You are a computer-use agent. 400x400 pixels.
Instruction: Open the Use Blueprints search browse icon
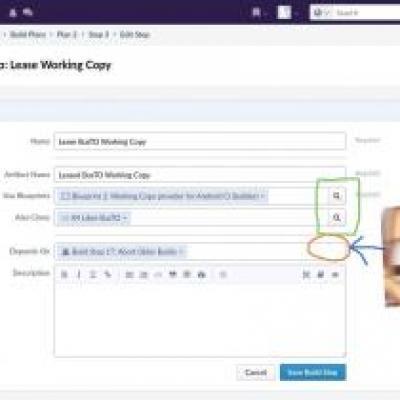click(x=336, y=196)
